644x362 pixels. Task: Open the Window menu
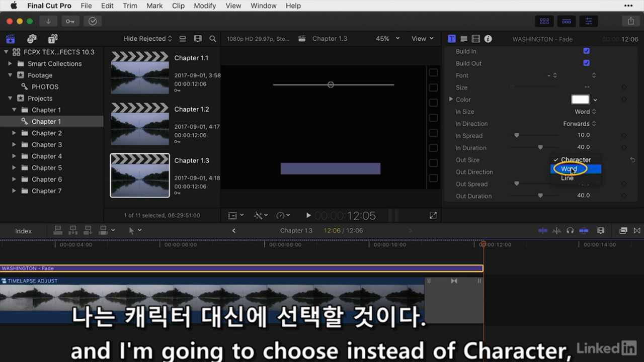point(263,6)
